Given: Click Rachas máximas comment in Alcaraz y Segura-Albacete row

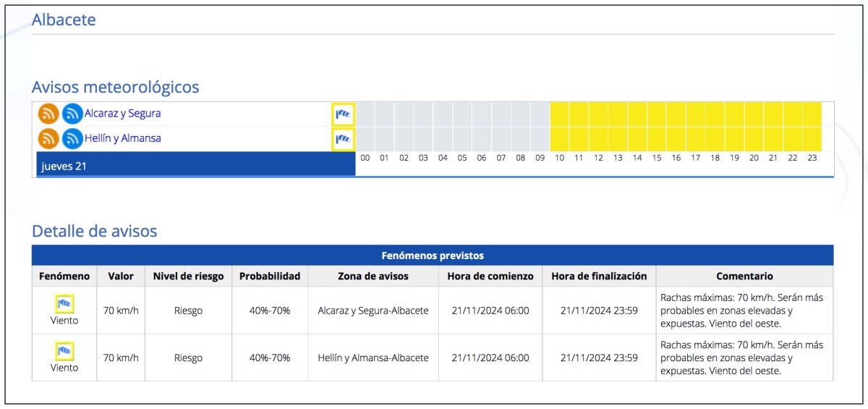Looking at the screenshot, I should 742,311.
